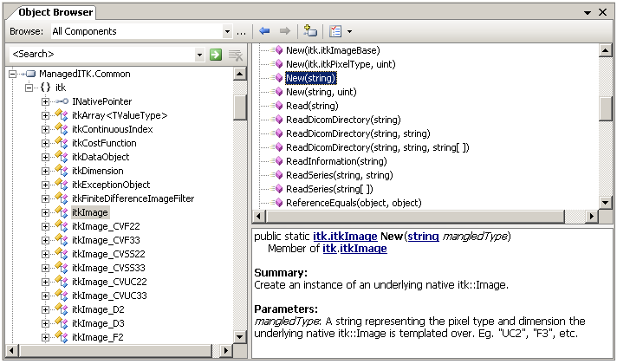Select ReadSeries(string, string) method

point(339,175)
